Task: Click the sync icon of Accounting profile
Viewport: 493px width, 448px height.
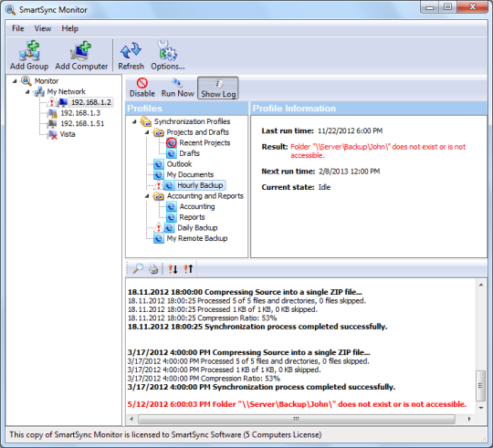Action: pyautogui.click(x=172, y=207)
